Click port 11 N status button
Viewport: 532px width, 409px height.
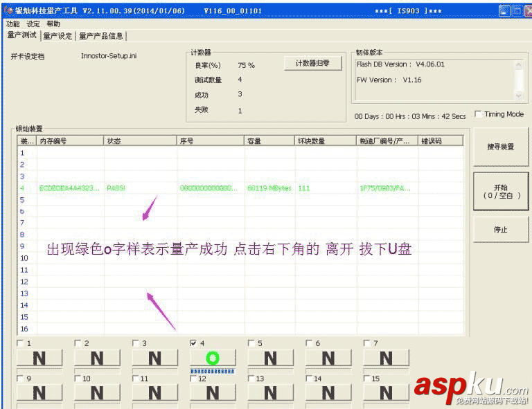pyautogui.click(x=154, y=393)
